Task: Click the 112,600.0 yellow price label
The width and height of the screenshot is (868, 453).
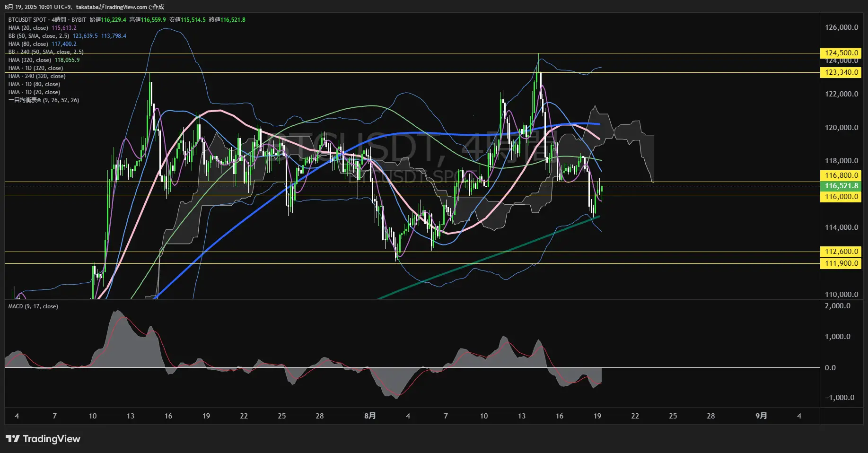Action: coord(841,252)
